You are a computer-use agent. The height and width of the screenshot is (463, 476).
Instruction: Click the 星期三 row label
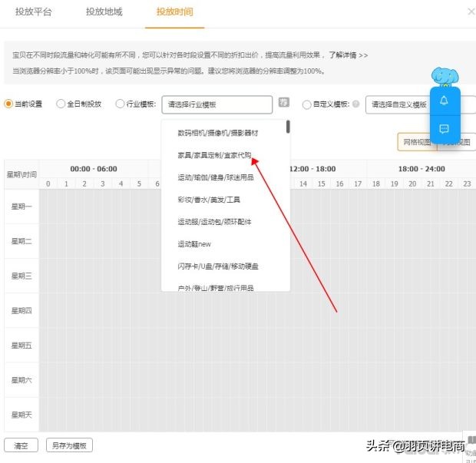tap(21, 276)
